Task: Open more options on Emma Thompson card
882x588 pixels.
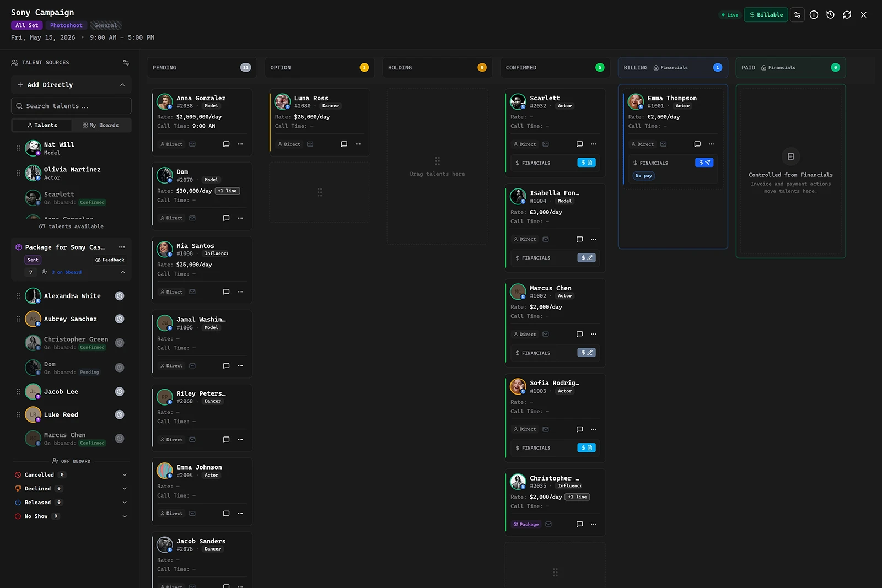Action: pos(711,144)
